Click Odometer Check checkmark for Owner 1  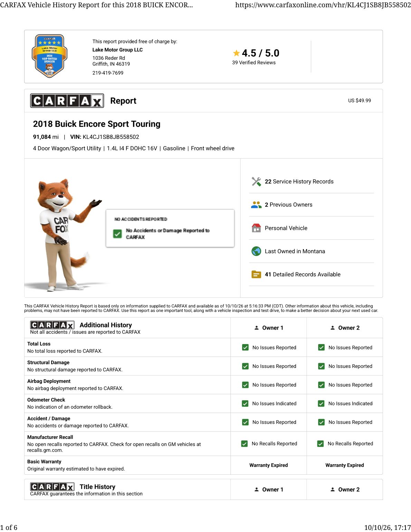click(x=245, y=403)
